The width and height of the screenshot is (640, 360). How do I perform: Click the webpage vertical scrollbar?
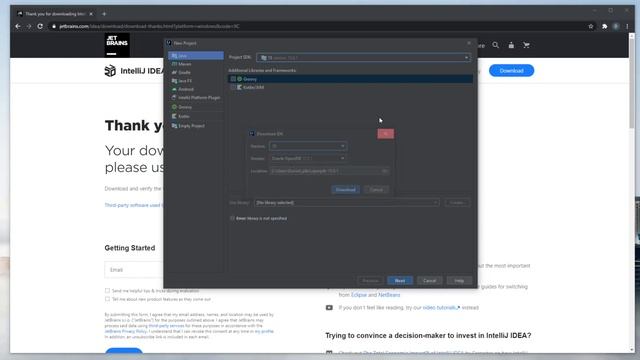pyautogui.click(x=631, y=82)
